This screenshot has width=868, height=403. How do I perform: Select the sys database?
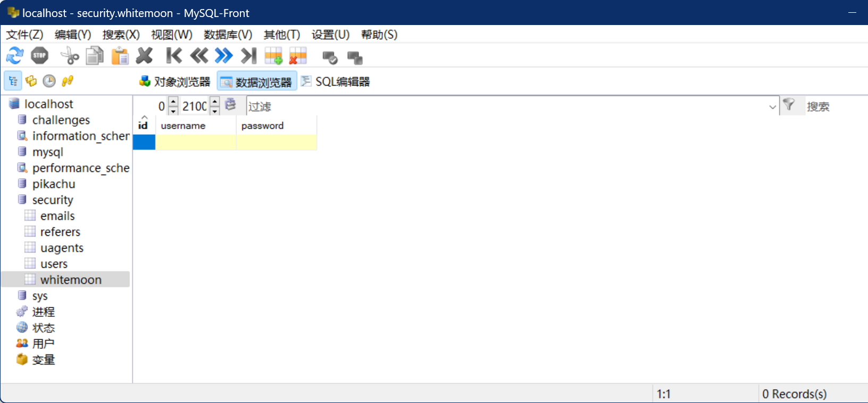click(39, 295)
